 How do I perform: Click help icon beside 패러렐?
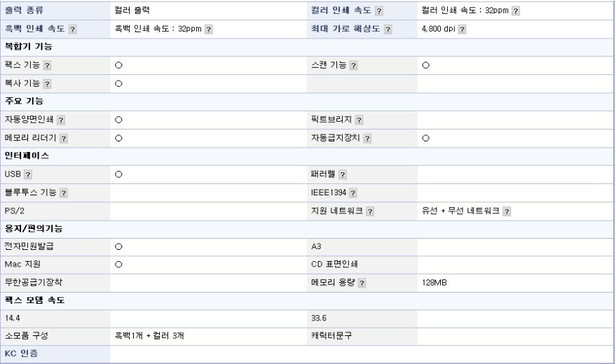[343, 174]
